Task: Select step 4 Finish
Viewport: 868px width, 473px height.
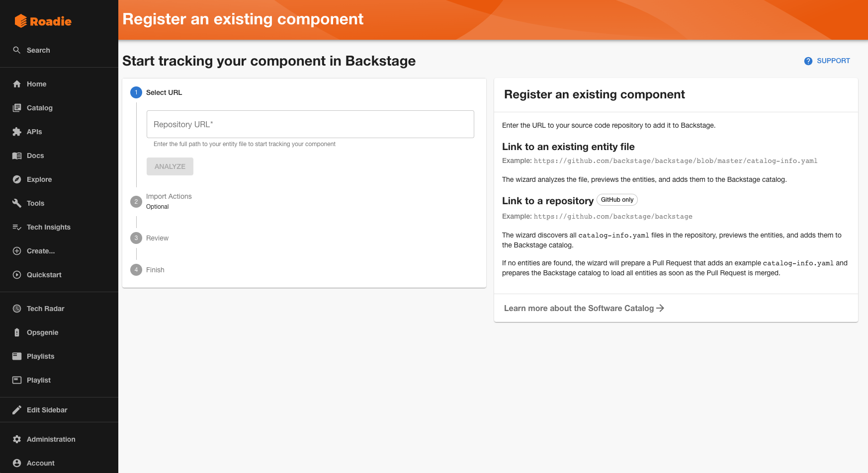Action: click(147, 270)
